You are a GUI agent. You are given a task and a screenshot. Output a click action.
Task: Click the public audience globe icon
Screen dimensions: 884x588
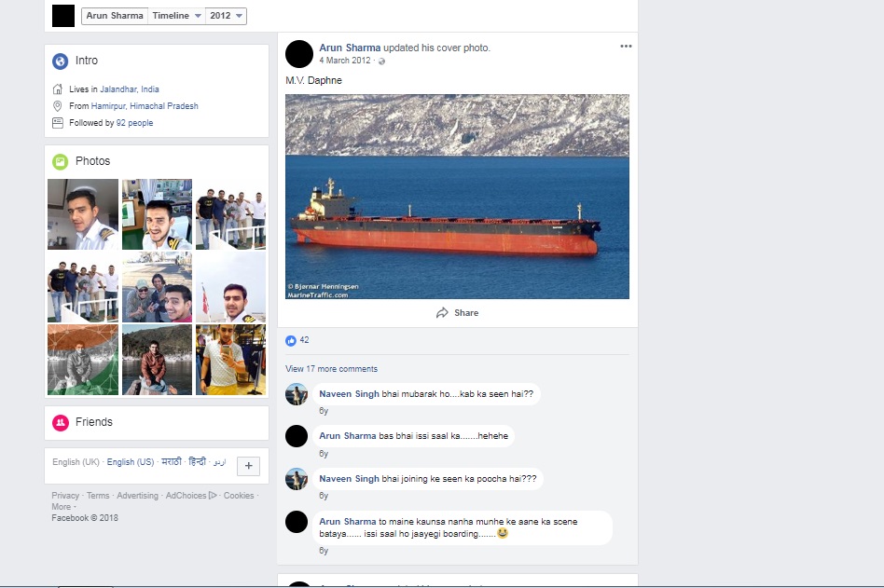(x=381, y=62)
